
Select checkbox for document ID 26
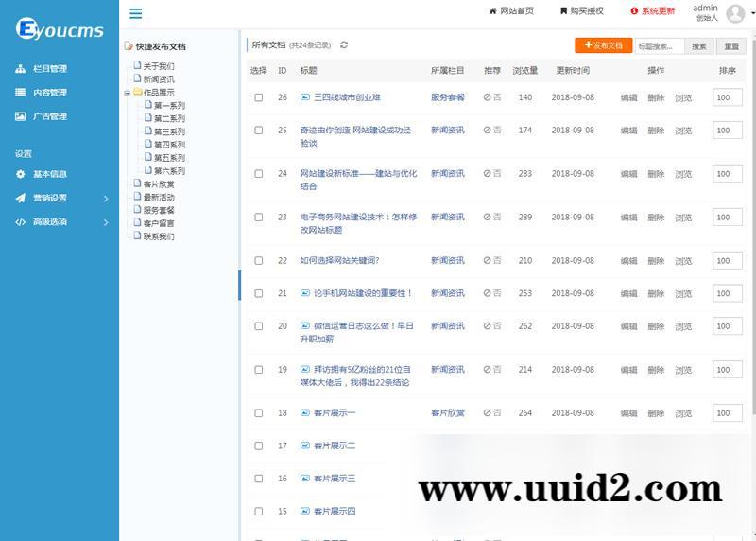coord(259,97)
